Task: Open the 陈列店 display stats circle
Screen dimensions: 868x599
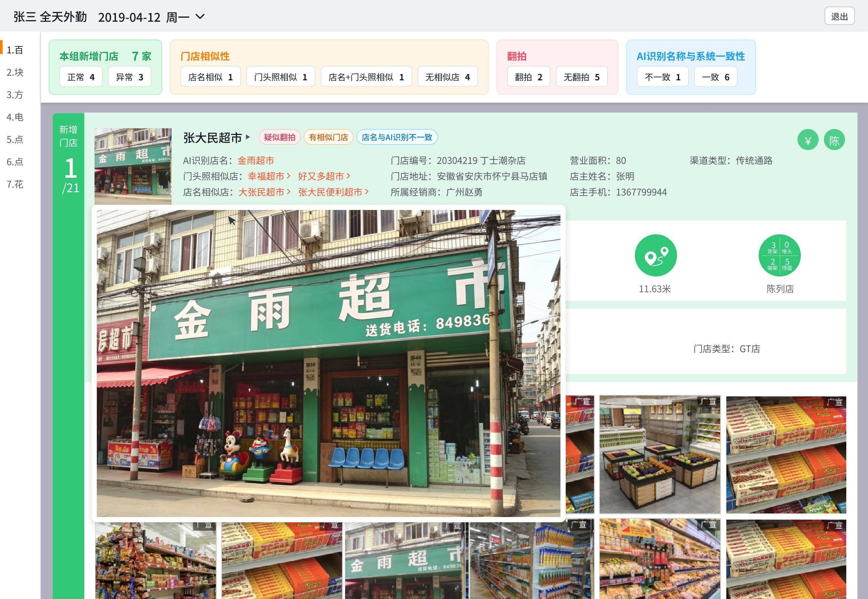Action: tap(779, 256)
